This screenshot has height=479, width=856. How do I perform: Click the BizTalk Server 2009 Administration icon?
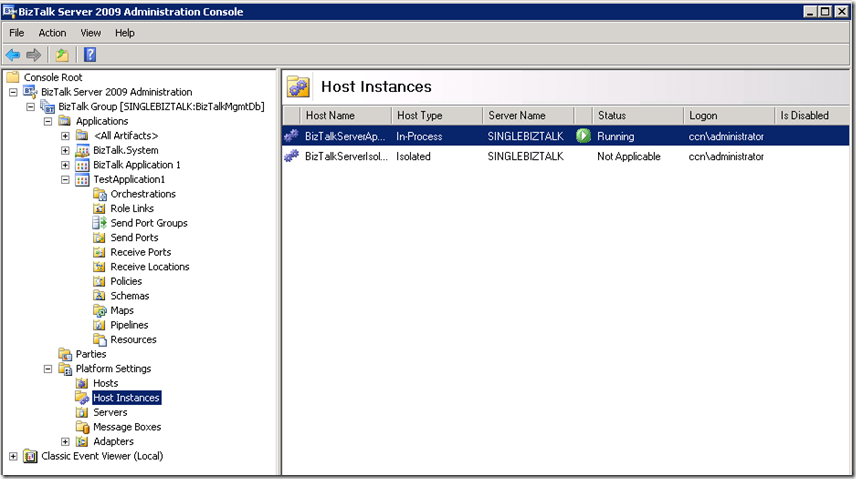tap(30, 92)
